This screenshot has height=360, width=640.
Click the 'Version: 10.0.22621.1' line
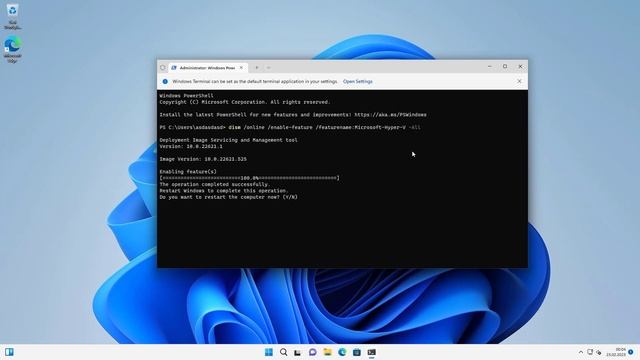pos(191,146)
